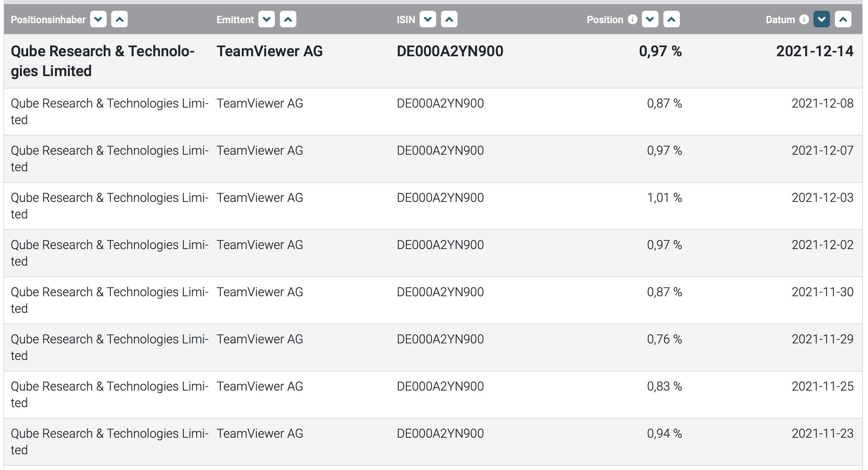This screenshot has width=868, height=470.
Task: Show info tooltip for Position column
Action: click(632, 19)
